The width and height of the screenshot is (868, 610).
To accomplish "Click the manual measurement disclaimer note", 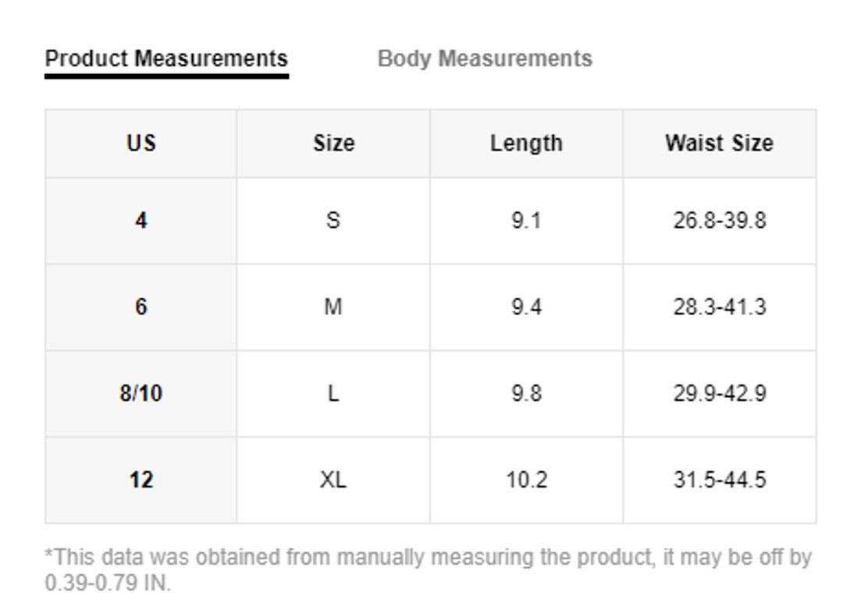I will (x=428, y=569).
